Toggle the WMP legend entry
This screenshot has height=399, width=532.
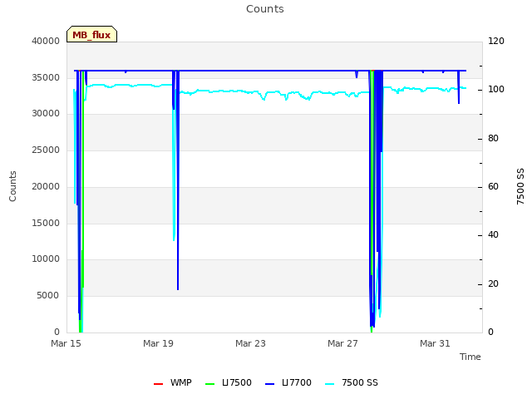click(172, 382)
